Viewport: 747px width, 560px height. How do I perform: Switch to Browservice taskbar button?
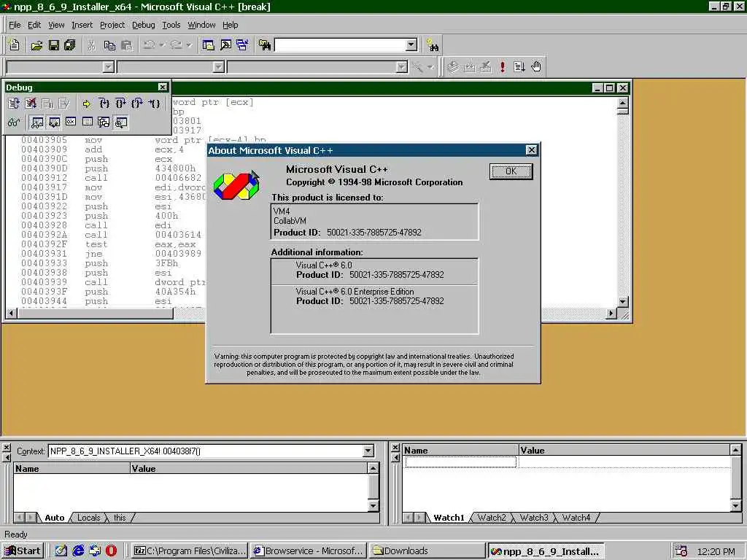tap(309, 551)
